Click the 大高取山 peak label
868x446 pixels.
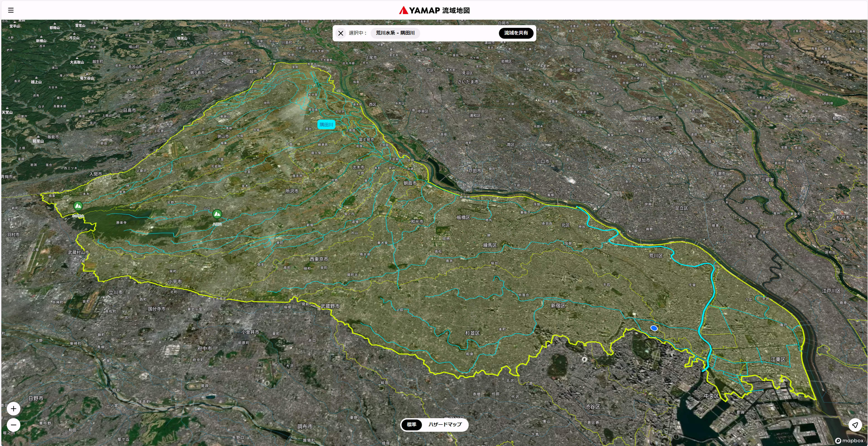click(77, 62)
